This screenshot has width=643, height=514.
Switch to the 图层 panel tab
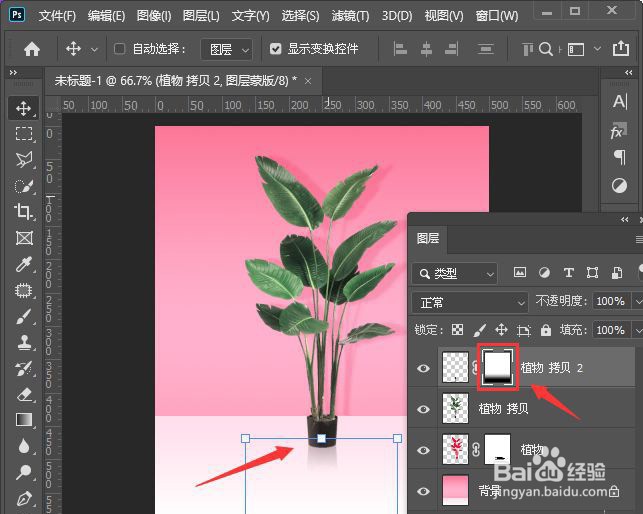428,238
